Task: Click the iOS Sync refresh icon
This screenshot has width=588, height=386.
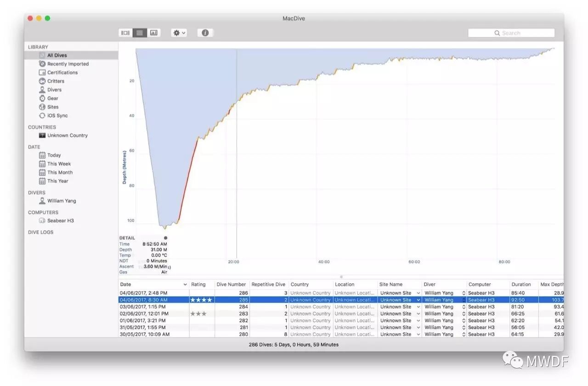Action: pyautogui.click(x=42, y=116)
